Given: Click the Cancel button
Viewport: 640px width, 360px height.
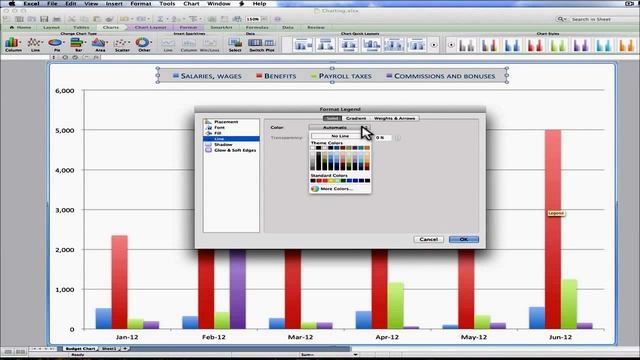Looking at the screenshot, I should (429, 239).
